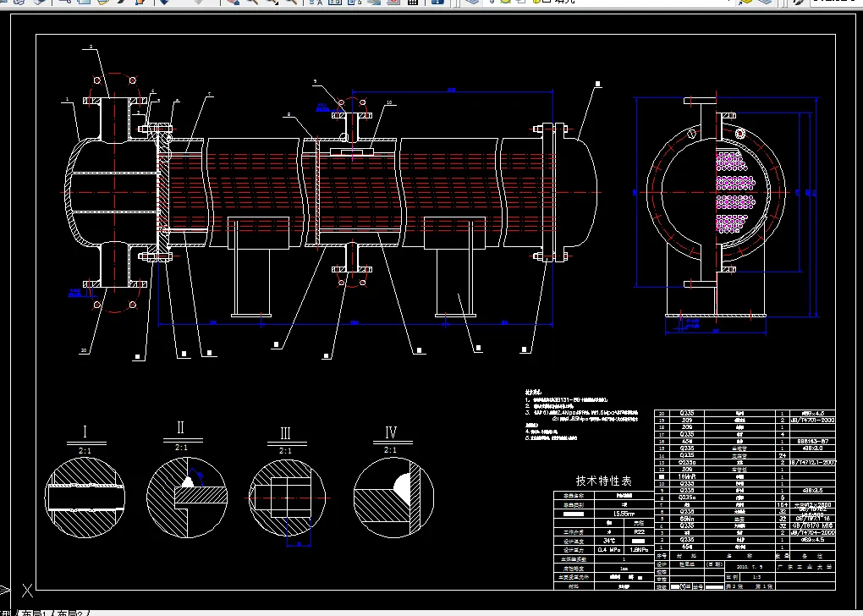
Task: Select the 技术特性表 table heading
Action: click(604, 481)
